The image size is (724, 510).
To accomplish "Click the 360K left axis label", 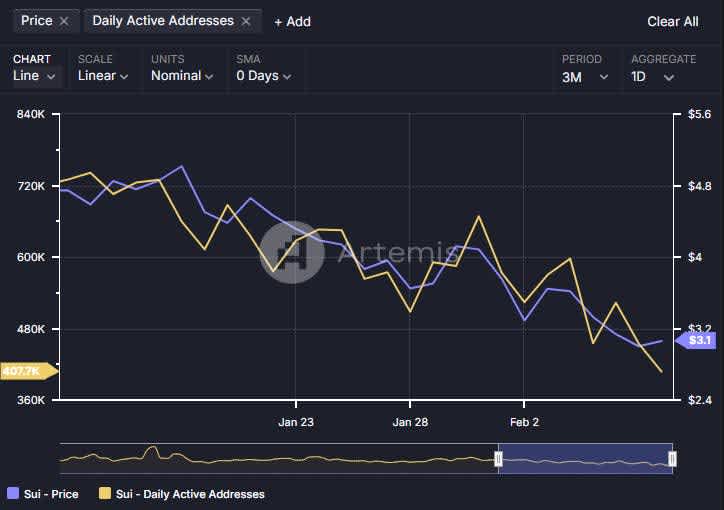I will tap(30, 400).
